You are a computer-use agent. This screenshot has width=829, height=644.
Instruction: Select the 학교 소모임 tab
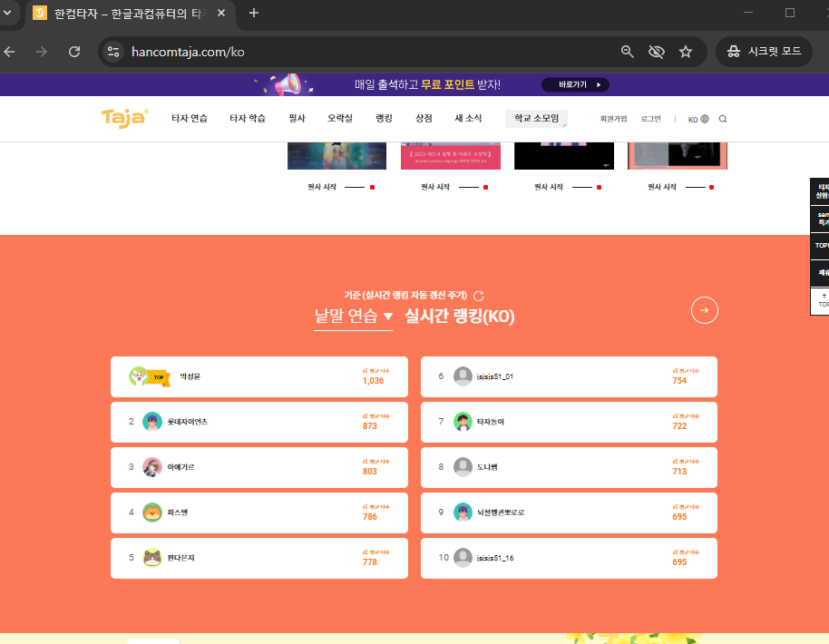[x=537, y=118]
